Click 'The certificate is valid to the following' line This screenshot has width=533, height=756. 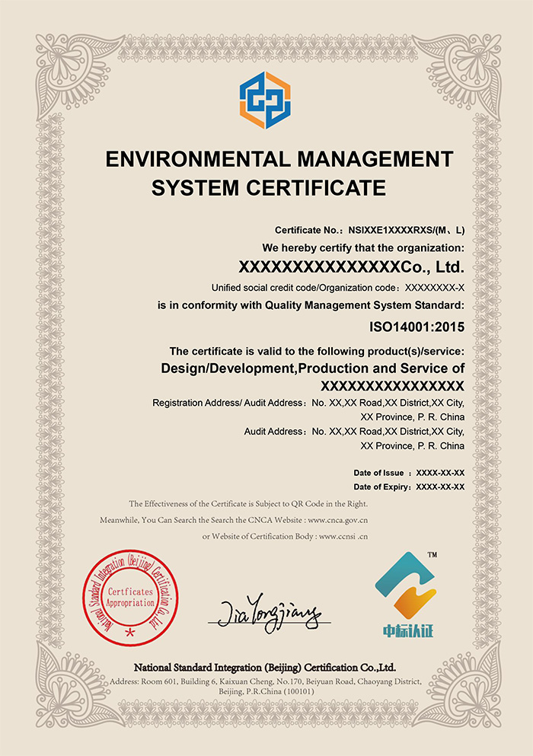tap(317, 352)
